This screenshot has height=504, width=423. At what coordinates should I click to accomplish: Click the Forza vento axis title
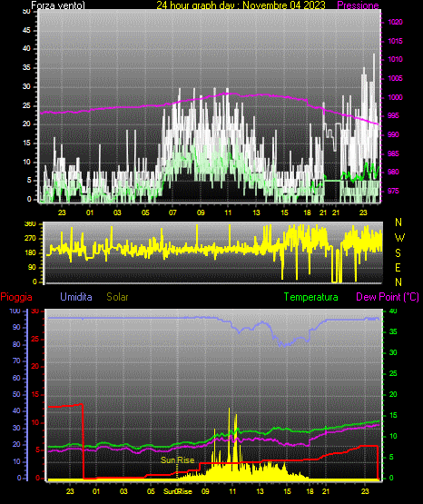[x=58, y=5]
